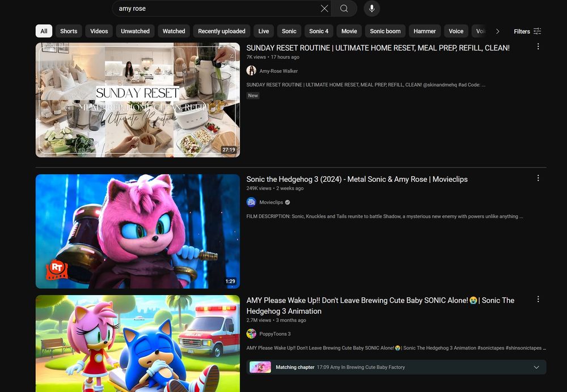Select the Unwatched filter chip
This screenshot has height=392, width=567.
[136, 31]
